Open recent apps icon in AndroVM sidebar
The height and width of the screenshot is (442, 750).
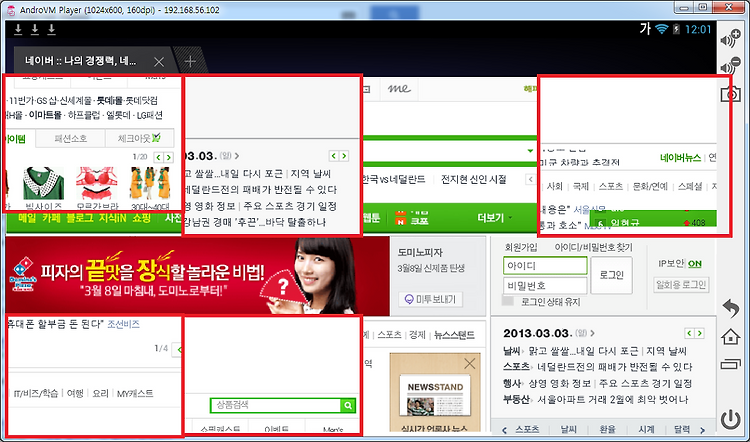click(x=731, y=365)
